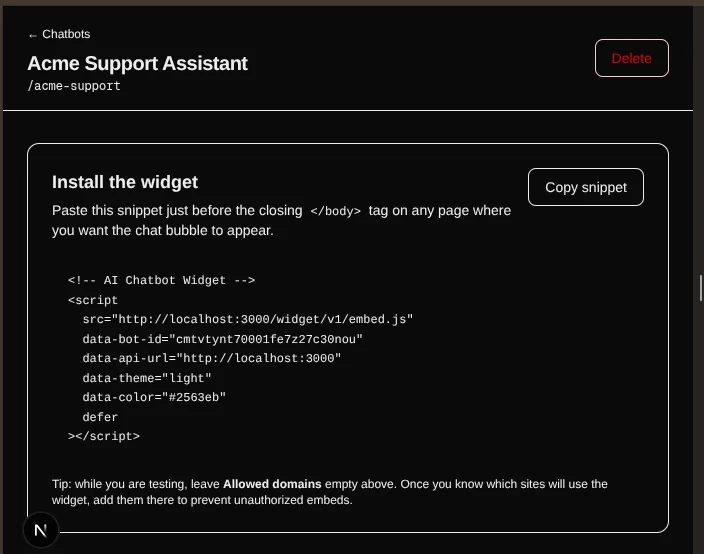Image resolution: width=704 pixels, height=554 pixels.
Task: Click the bold Allowed domains text
Action: coord(272,484)
